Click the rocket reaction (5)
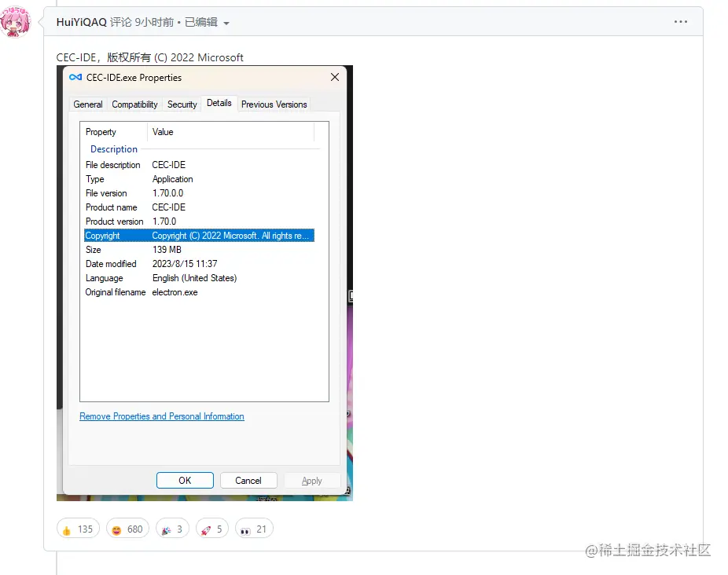Screen dimensions: 728x575 point(212,529)
